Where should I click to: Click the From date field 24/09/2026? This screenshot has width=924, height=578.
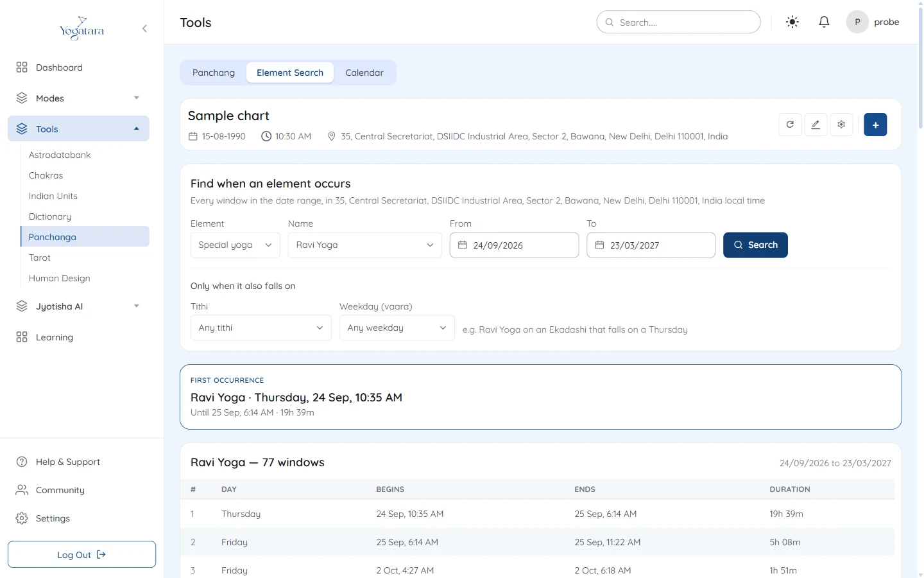[514, 245]
